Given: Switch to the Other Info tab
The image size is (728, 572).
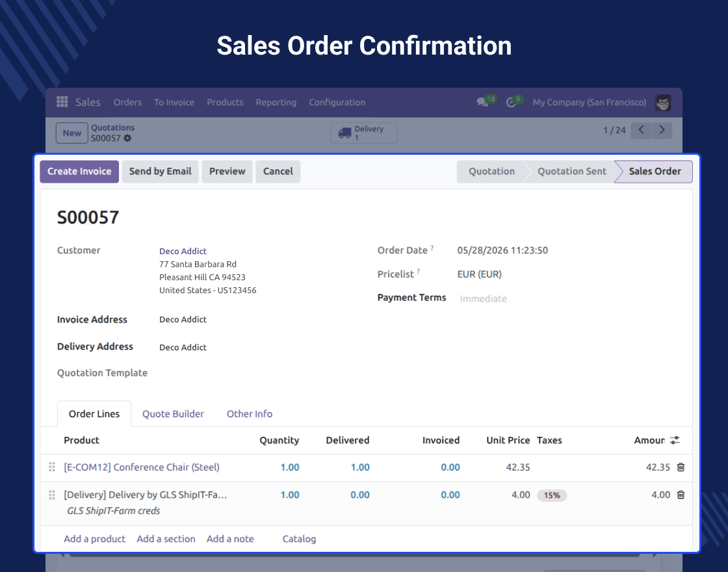Looking at the screenshot, I should [x=250, y=413].
